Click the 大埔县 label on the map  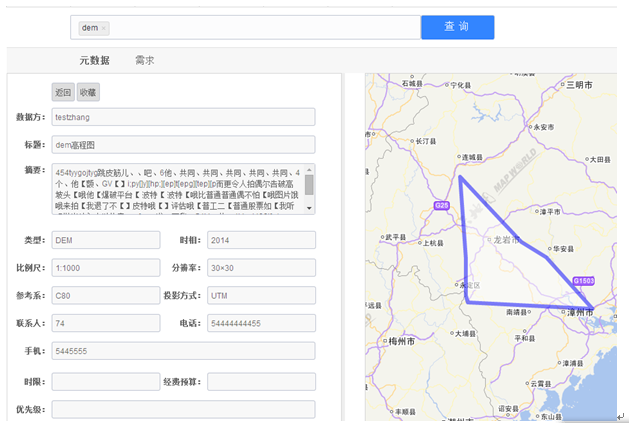(x=465, y=333)
